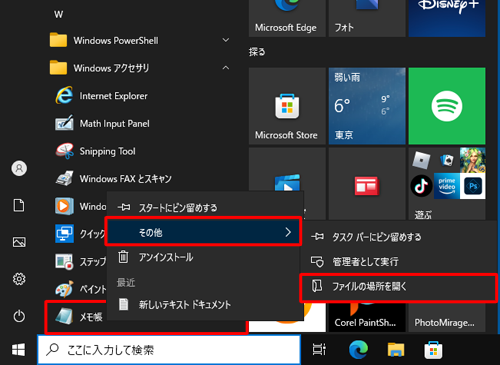
Task: Open the PhotoMirage tile
Action: tap(447, 317)
